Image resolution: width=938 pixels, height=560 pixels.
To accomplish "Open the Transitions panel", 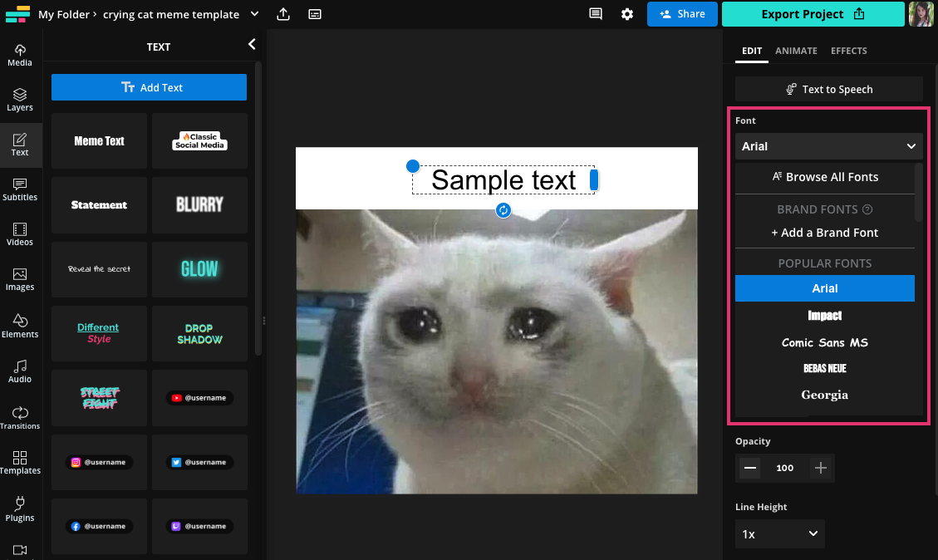I will 19,418.
